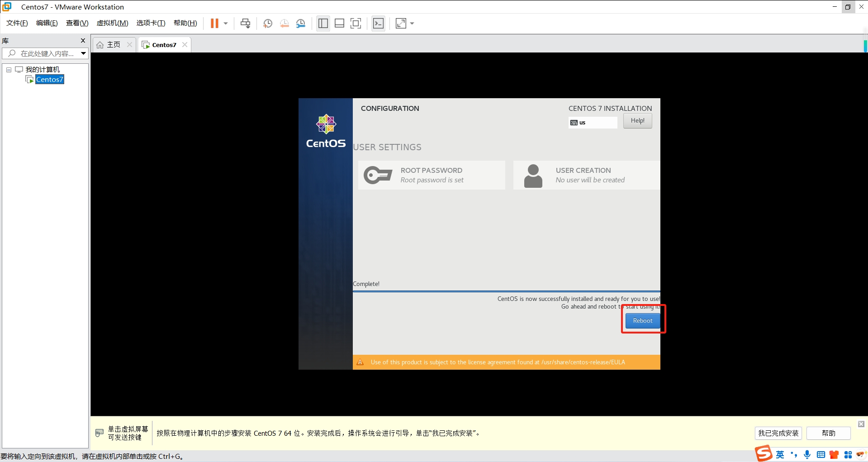
Task: Click the Reboot button
Action: (642, 320)
